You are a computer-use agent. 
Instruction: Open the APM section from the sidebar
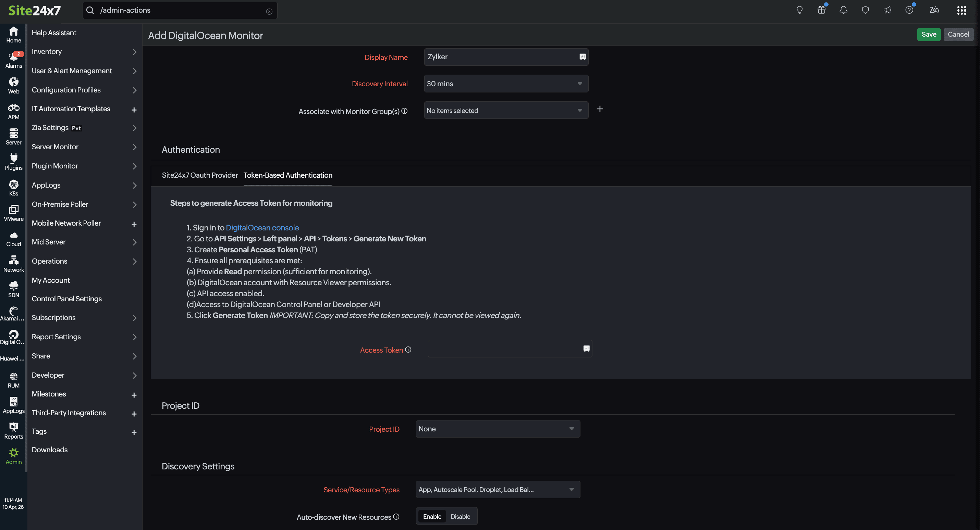point(13,111)
